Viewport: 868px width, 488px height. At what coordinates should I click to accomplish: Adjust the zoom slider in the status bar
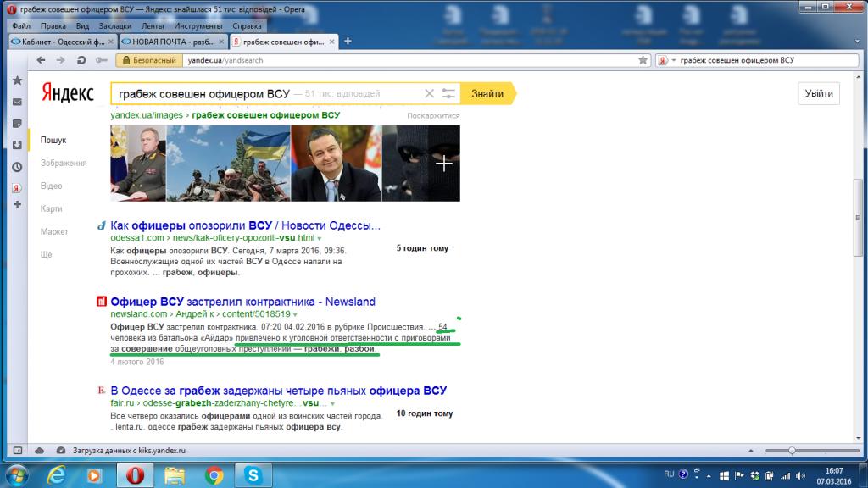[x=793, y=451]
